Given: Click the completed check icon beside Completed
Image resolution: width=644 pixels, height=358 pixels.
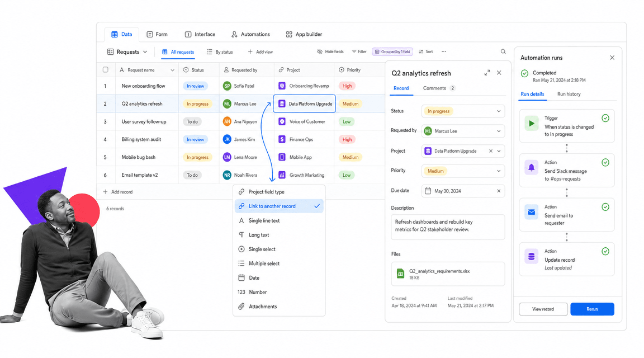Looking at the screenshot, I should pyautogui.click(x=524, y=74).
